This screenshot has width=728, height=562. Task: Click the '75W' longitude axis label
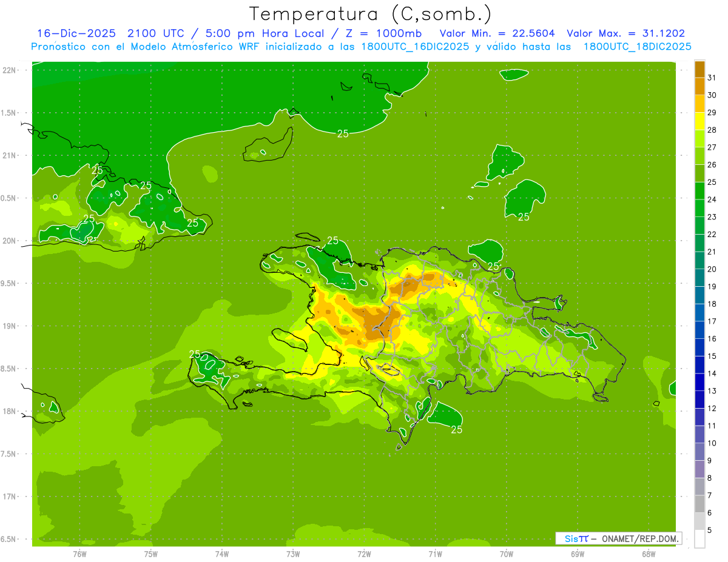[151, 554]
